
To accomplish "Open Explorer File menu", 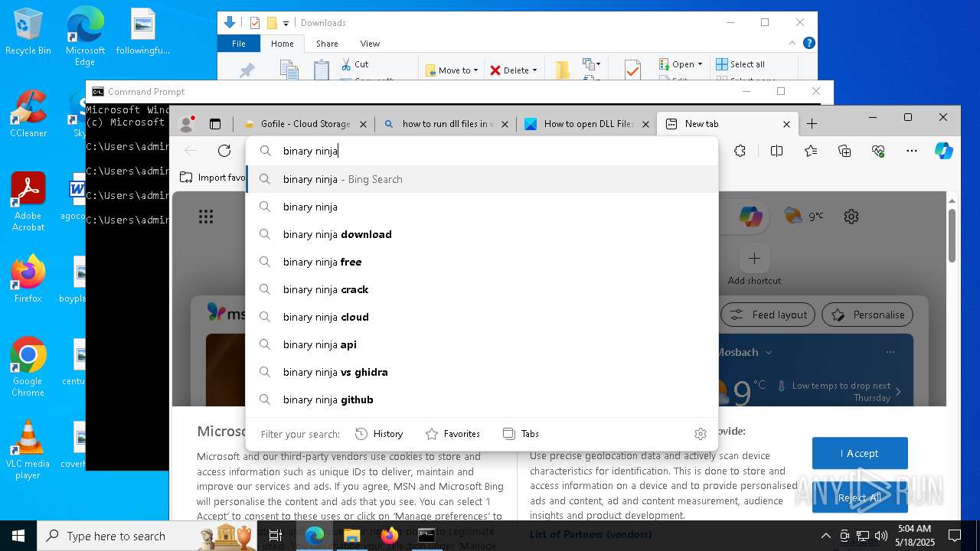I will point(239,44).
